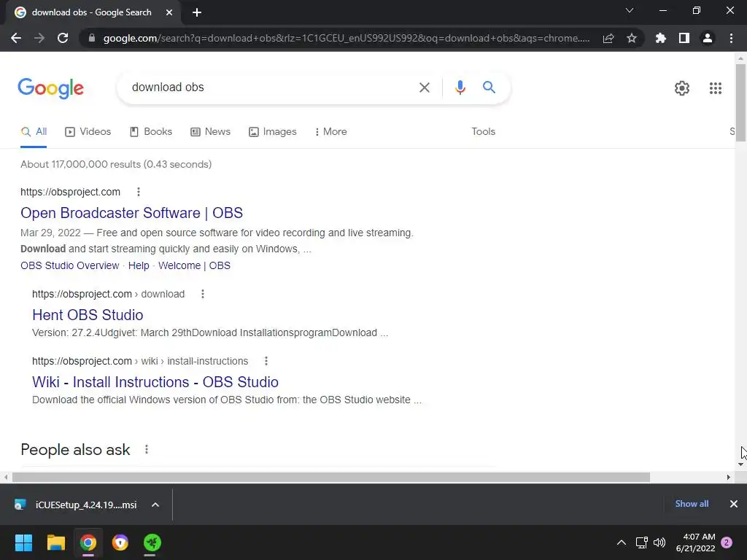
Task: Close the downloads bar
Action: coord(734,504)
